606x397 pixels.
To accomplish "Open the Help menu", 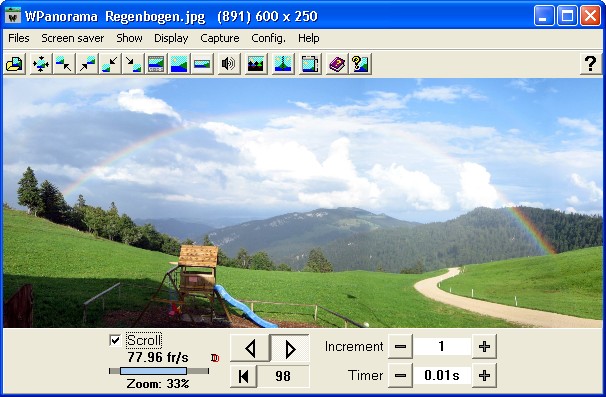I will coord(308,38).
